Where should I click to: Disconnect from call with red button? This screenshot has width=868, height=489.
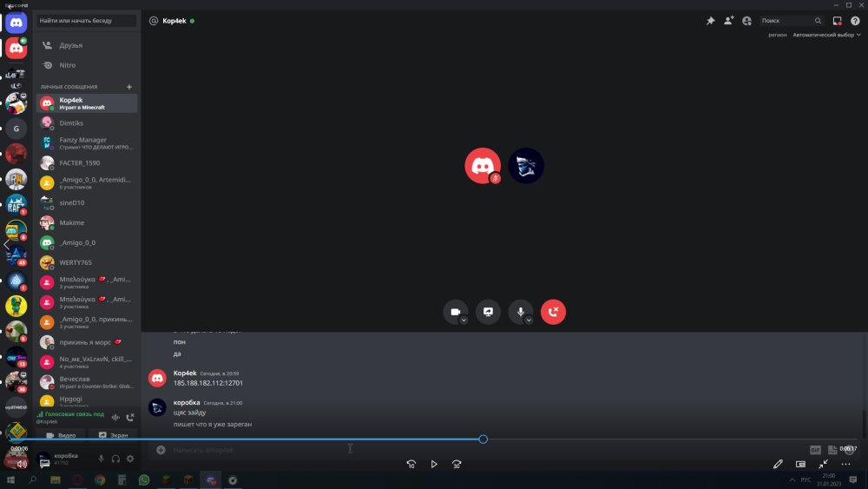(x=553, y=312)
